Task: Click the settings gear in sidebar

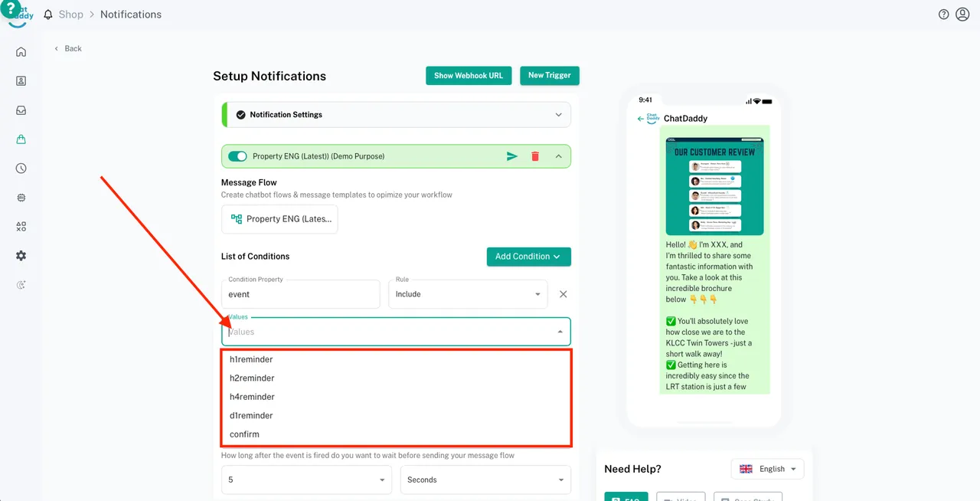Action: (x=21, y=256)
